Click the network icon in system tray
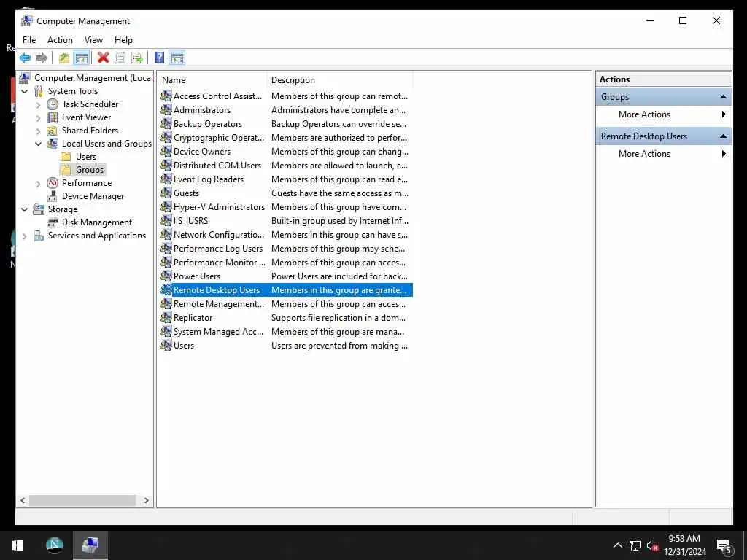Screen dimensions: 747x560 [x=635, y=545]
